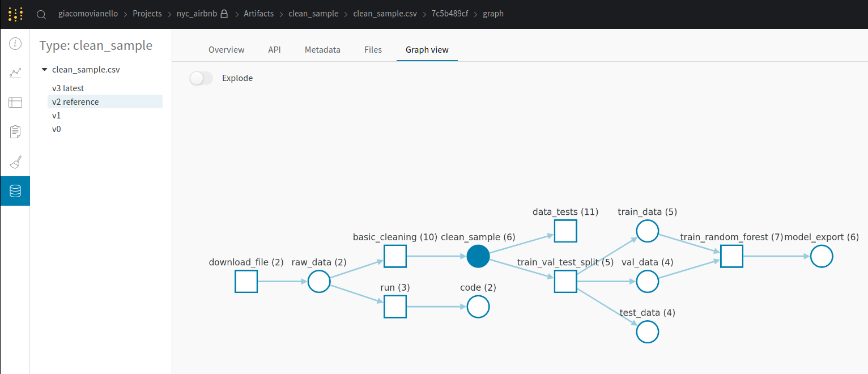Click the download_file (2) label
The height and width of the screenshot is (374, 868).
point(246,262)
